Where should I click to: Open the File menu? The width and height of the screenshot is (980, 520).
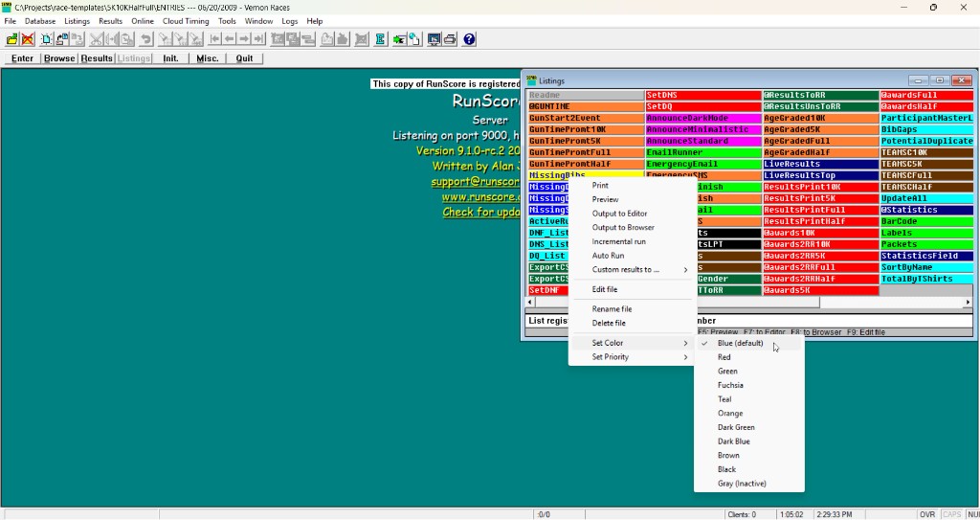[10, 21]
